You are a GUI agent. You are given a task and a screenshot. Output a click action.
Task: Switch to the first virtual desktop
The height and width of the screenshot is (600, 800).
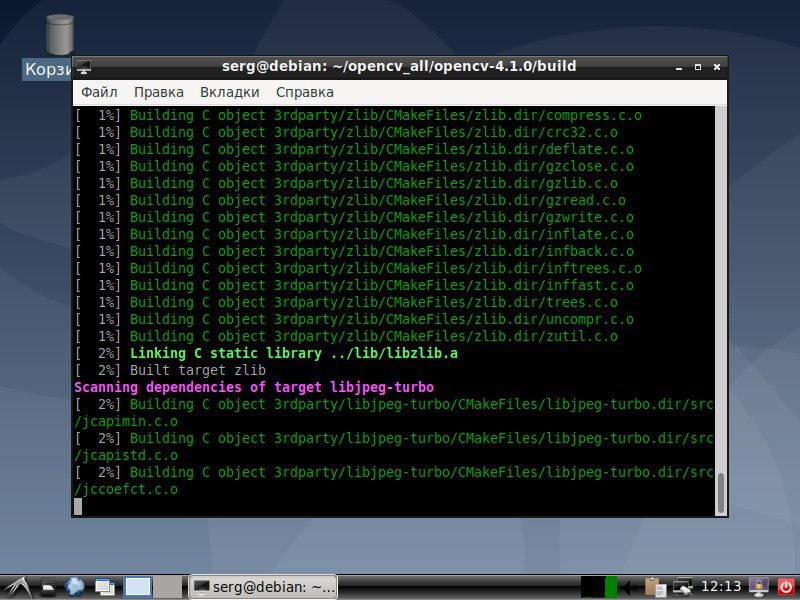tap(138, 587)
